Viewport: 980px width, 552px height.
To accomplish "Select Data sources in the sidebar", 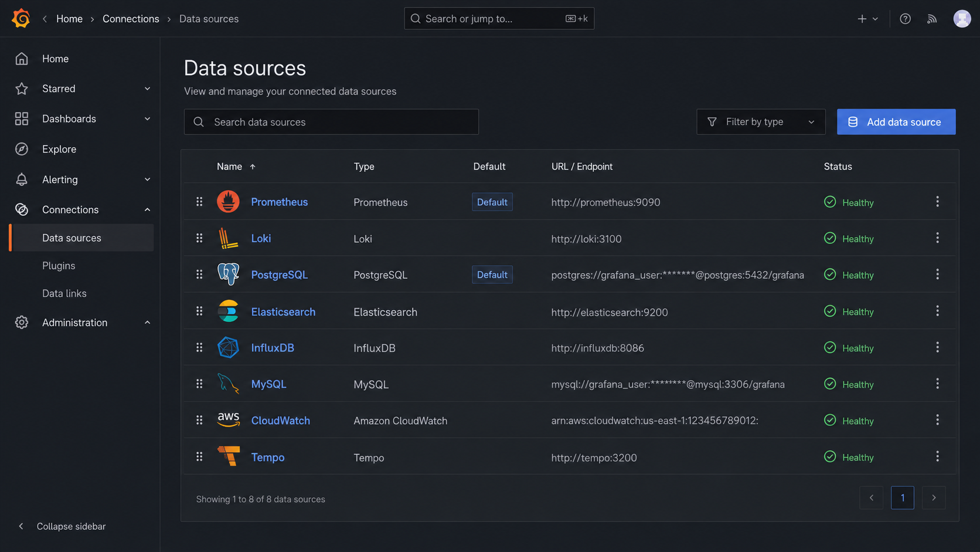I will 82,238.
